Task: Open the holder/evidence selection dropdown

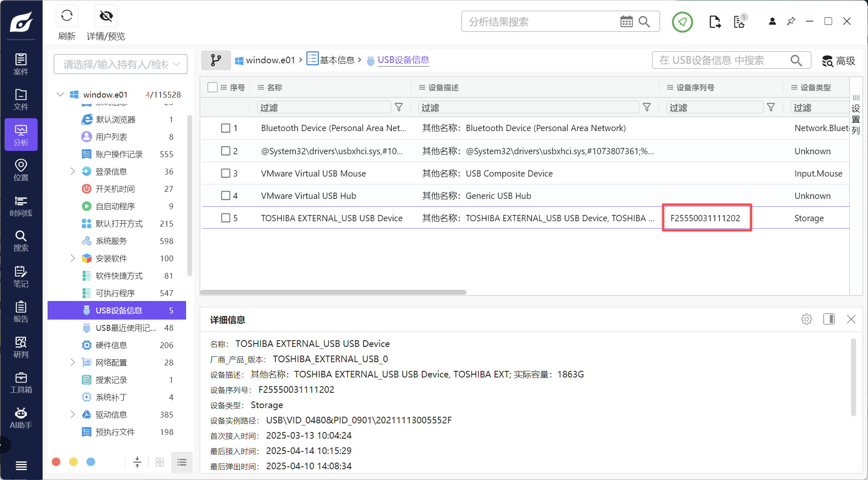Action: point(120,64)
